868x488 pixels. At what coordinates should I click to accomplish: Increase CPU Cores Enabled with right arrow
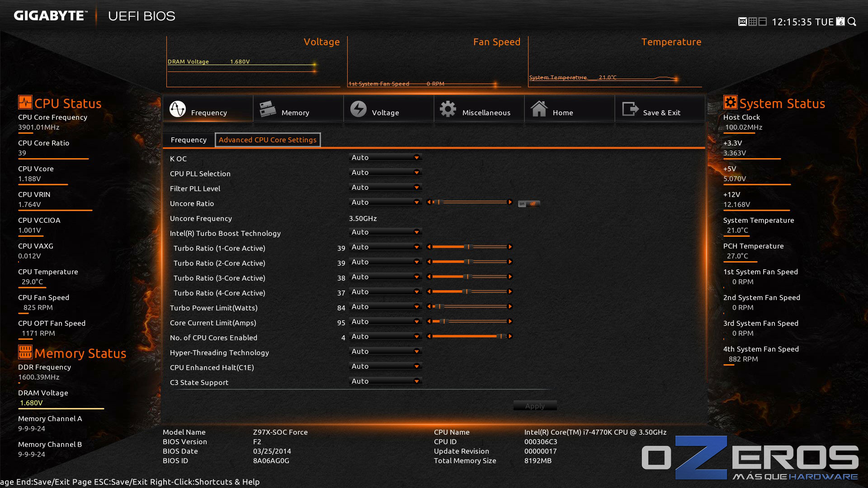pos(510,336)
